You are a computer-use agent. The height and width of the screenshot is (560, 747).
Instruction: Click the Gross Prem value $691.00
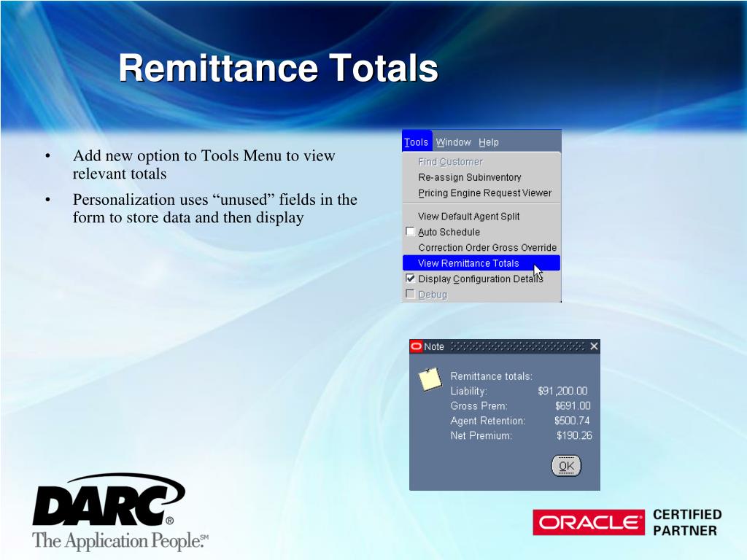573,405
